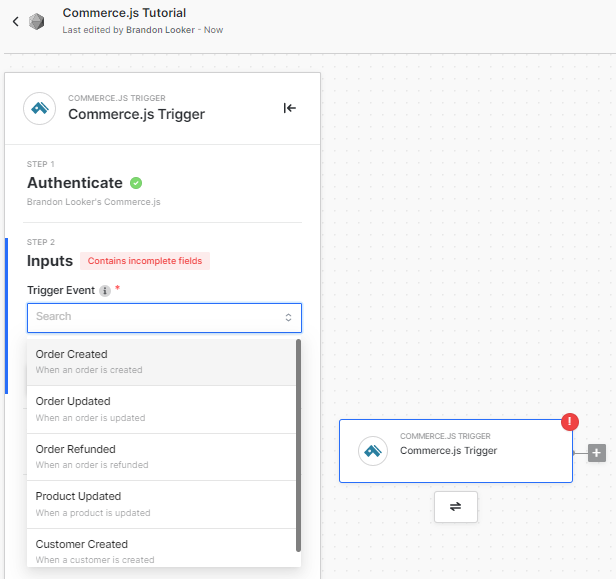616x579 pixels.
Task: Collapse the side panel with arrow icon
Action: click(x=289, y=108)
